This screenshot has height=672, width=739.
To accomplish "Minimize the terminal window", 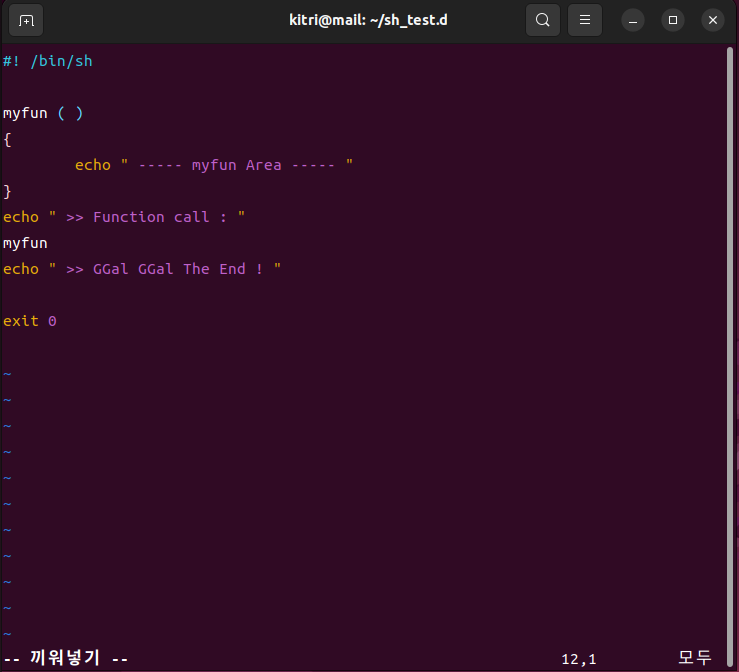I will (x=632, y=20).
